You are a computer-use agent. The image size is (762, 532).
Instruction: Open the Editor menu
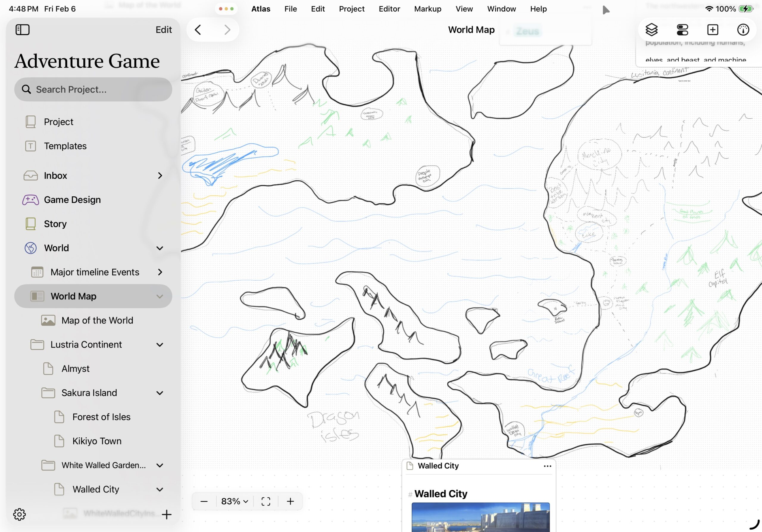tap(389, 9)
